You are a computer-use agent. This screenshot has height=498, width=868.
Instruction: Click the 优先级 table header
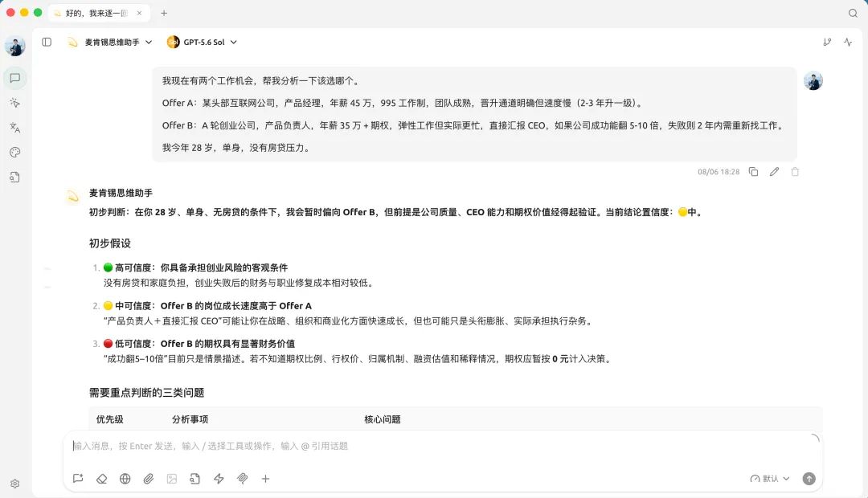click(x=109, y=419)
